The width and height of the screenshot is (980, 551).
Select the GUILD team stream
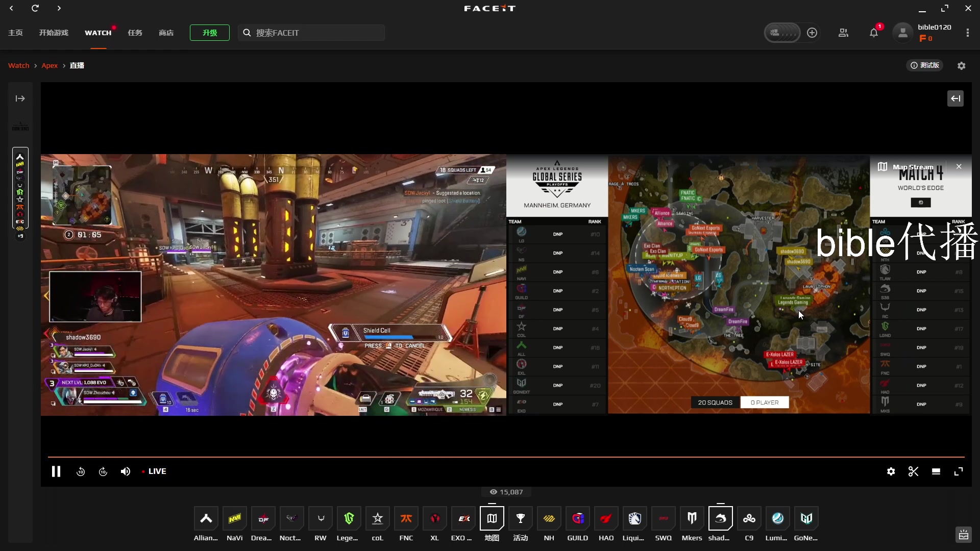click(x=578, y=518)
